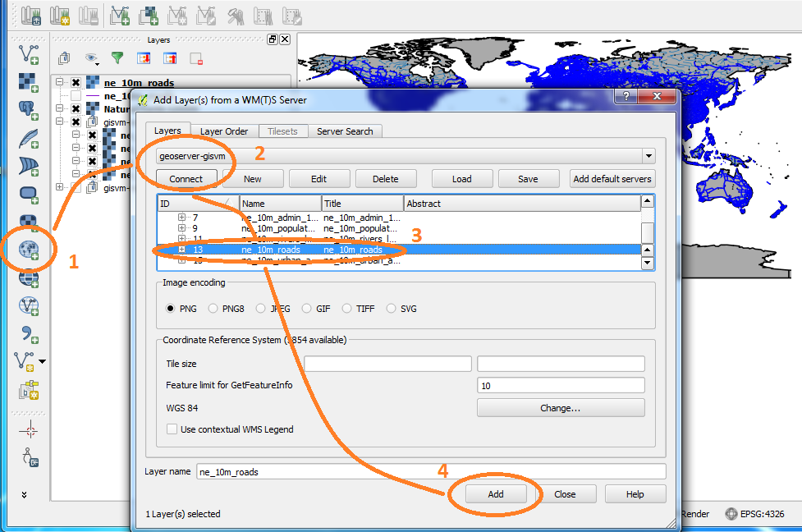Screen dimensions: 802x532
Task: Collapse the ne_10m_roads layer tree node
Action: (60, 82)
